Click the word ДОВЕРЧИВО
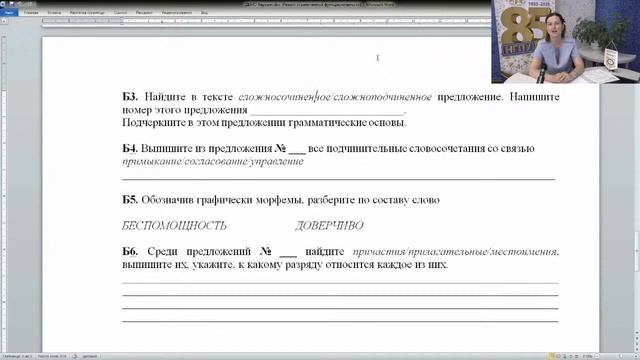 pos(329,226)
